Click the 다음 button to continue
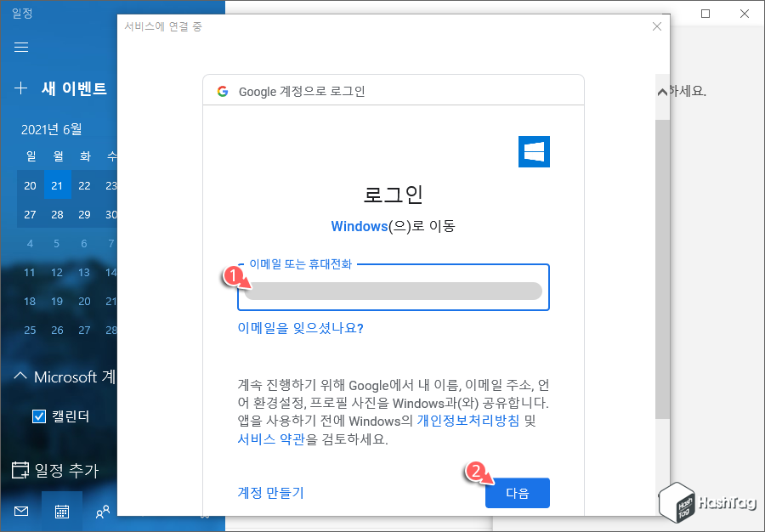 click(x=517, y=493)
